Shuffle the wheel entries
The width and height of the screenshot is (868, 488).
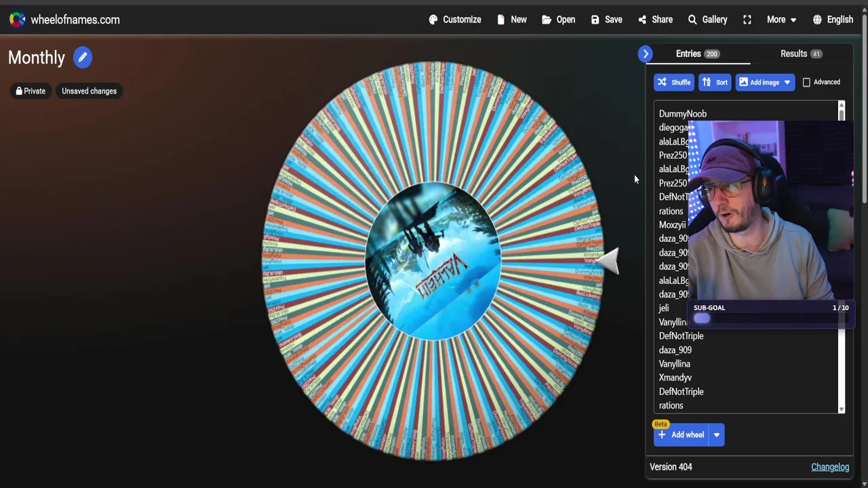point(674,82)
